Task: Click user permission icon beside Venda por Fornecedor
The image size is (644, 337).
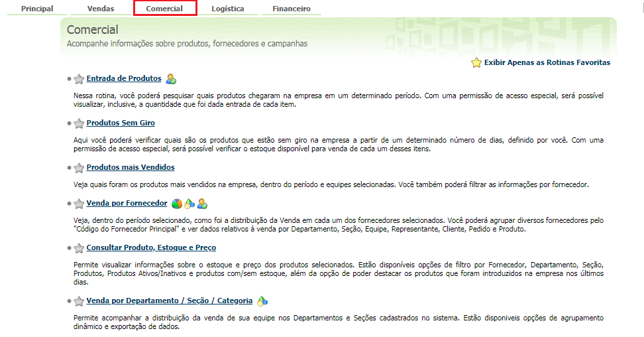Action: pyautogui.click(x=202, y=203)
